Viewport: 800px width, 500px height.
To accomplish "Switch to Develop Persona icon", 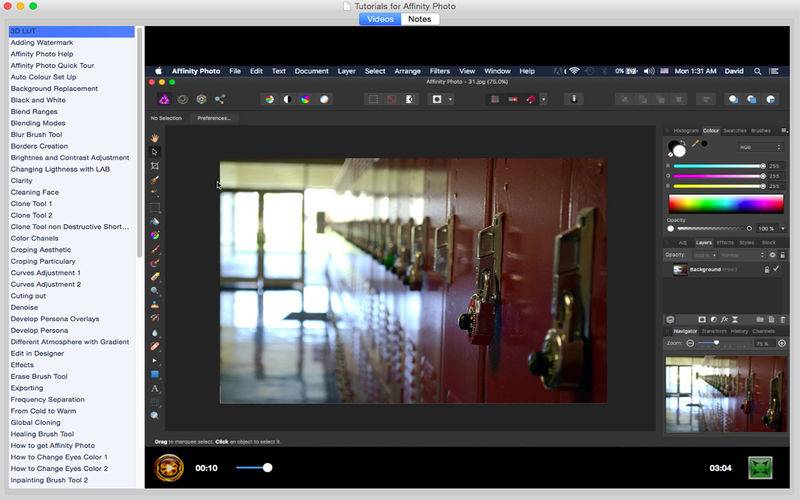I will [202, 99].
